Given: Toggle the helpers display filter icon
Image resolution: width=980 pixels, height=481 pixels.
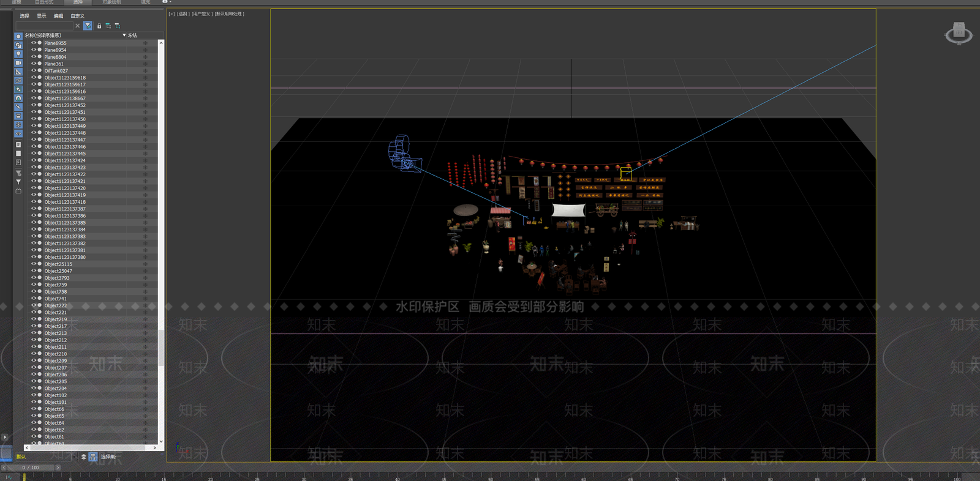Looking at the screenshot, I should (18, 72).
